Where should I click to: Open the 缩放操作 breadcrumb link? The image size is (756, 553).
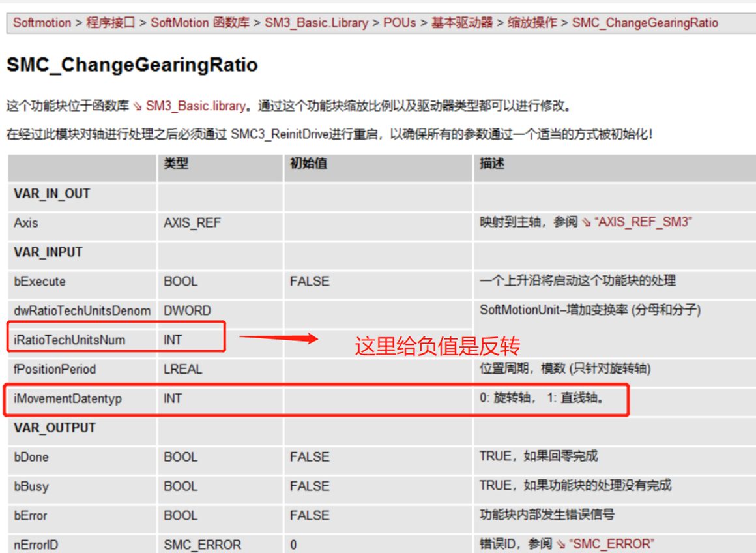click(532, 23)
